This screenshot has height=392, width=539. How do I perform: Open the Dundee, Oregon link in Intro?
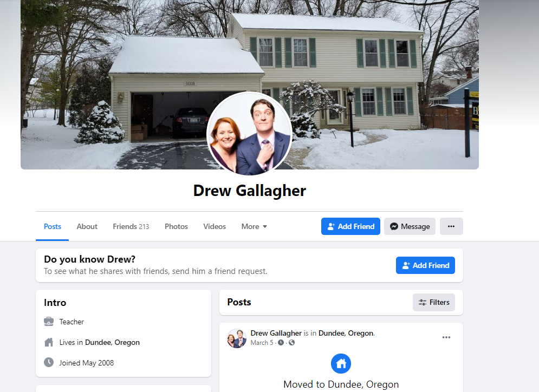tap(113, 342)
